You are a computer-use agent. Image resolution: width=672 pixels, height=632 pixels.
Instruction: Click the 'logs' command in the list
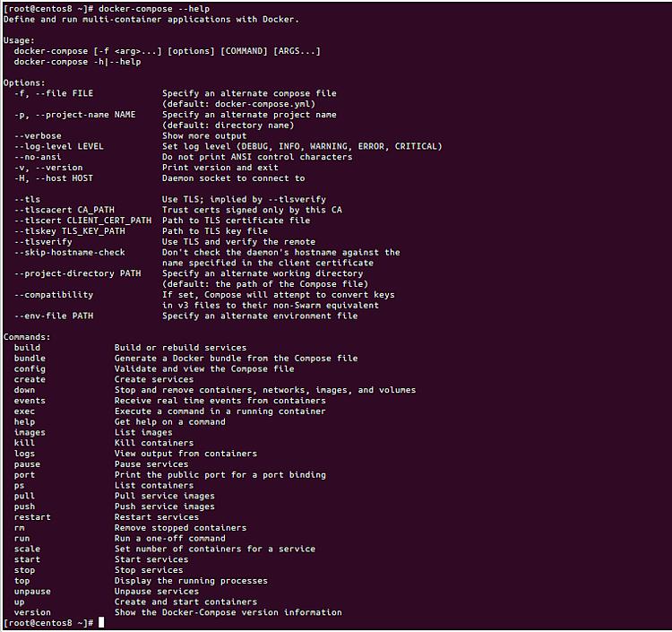[24, 454]
